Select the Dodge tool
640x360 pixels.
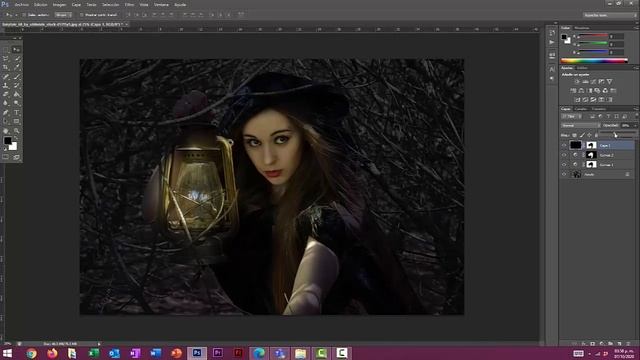(16, 103)
